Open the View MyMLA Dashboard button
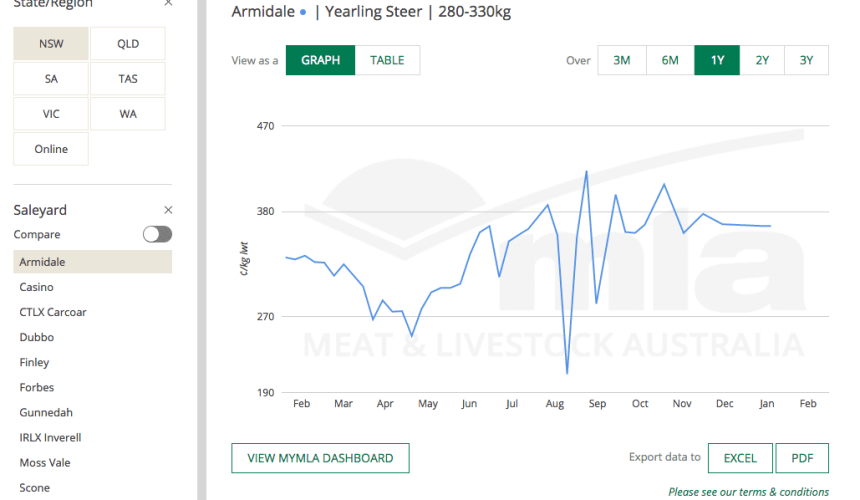Image resolution: width=860 pixels, height=500 pixels. click(x=320, y=458)
